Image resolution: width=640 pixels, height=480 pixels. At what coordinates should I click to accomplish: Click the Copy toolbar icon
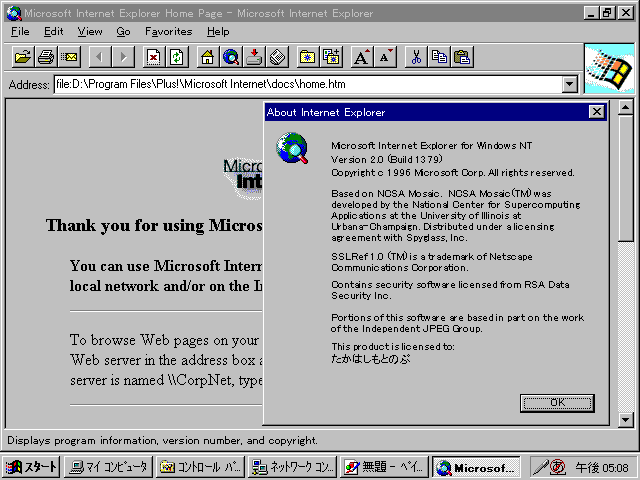(x=439, y=57)
